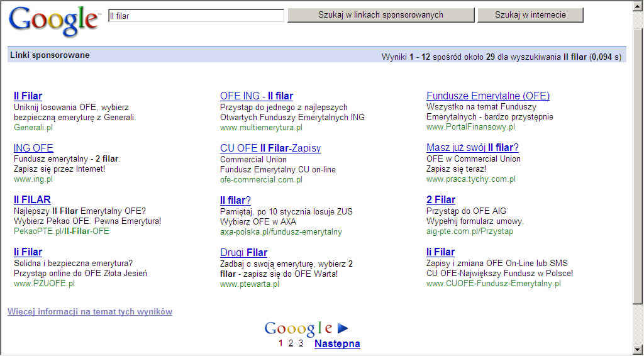Click the Linki sponsorowane header label

50,55
